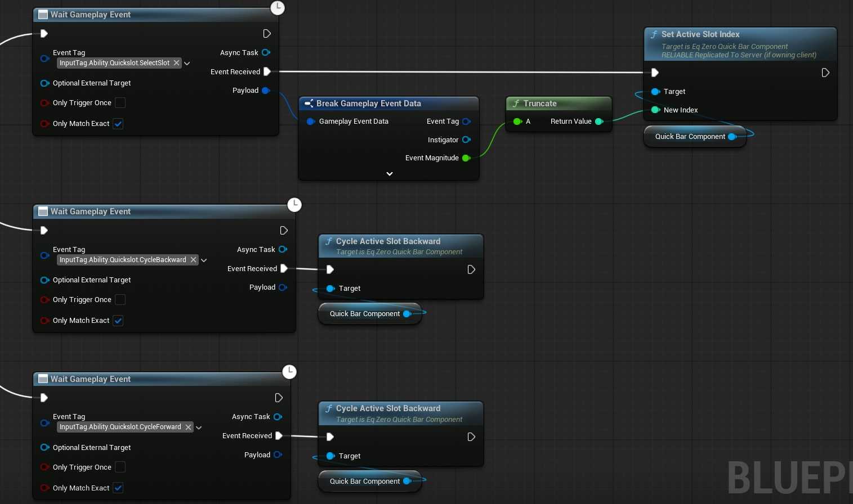This screenshot has width=853, height=504.
Task: Open the CycleForward event tag dropdown
Action: (199, 427)
